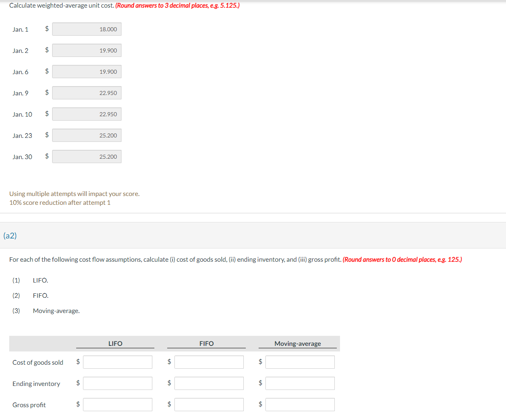Screen dimensions: 506x420
Task: Click the Moving-average column heading
Action: 298,343
